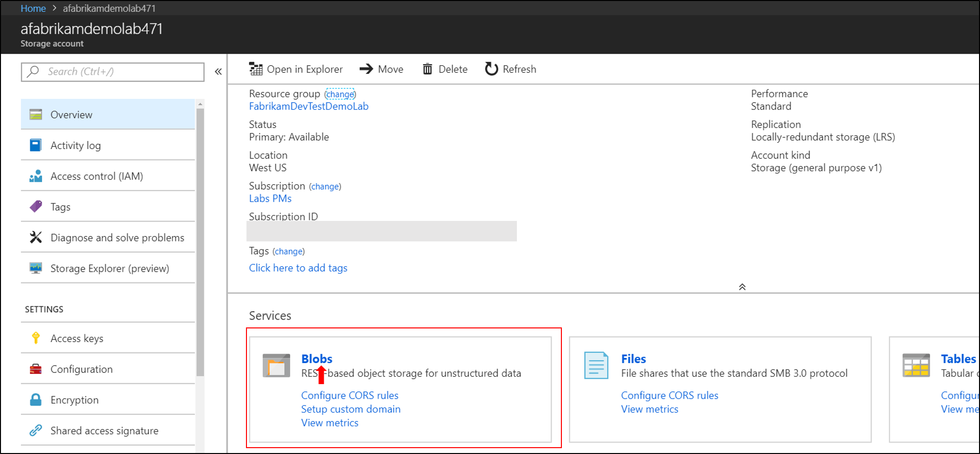The image size is (980, 454).
Task: Click the Refresh circular arrow icon
Action: [x=491, y=69]
